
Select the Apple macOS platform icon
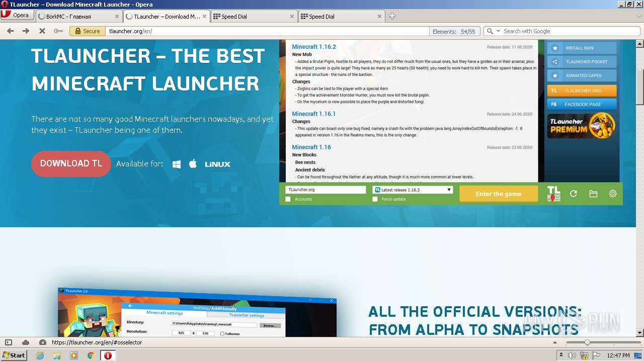(193, 164)
